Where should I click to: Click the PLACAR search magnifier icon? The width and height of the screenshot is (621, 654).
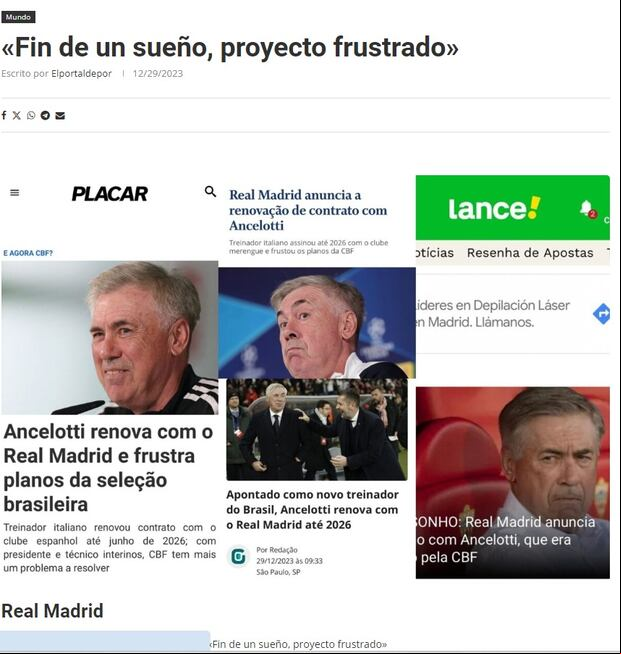tap(211, 191)
